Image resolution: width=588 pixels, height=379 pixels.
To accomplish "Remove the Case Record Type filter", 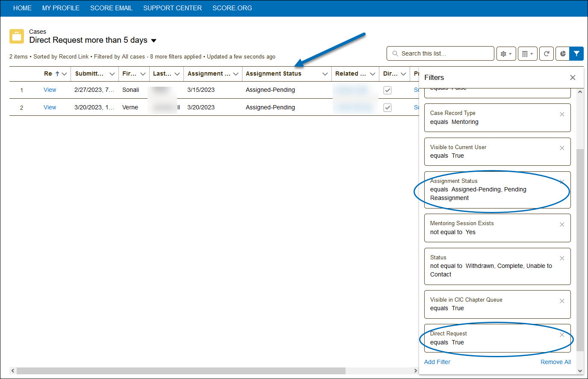I will click(x=562, y=114).
